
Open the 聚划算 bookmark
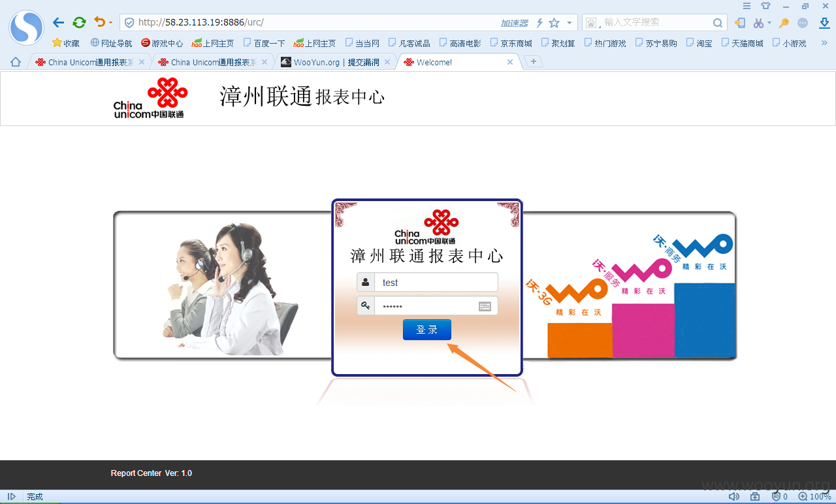(x=558, y=43)
